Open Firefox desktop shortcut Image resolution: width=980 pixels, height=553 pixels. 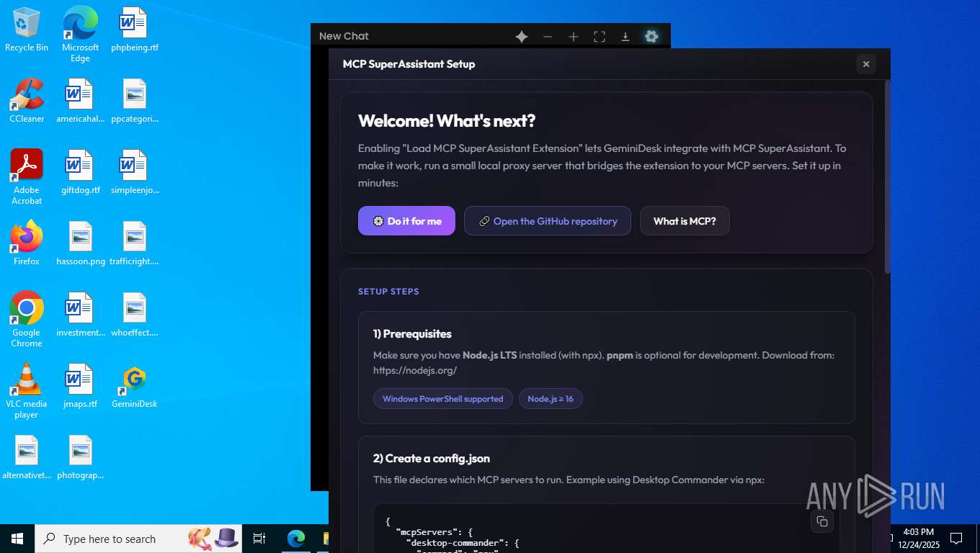[27, 243]
